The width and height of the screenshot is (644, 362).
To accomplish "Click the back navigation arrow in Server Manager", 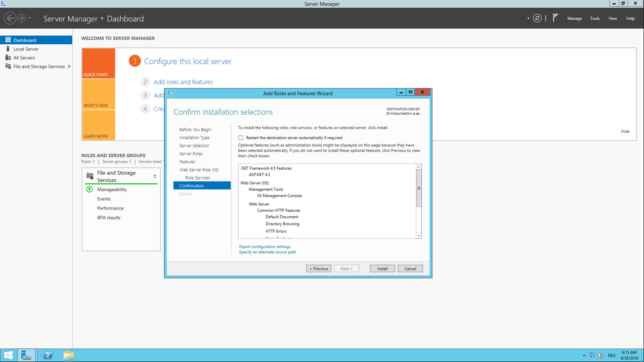I will pos(10,18).
